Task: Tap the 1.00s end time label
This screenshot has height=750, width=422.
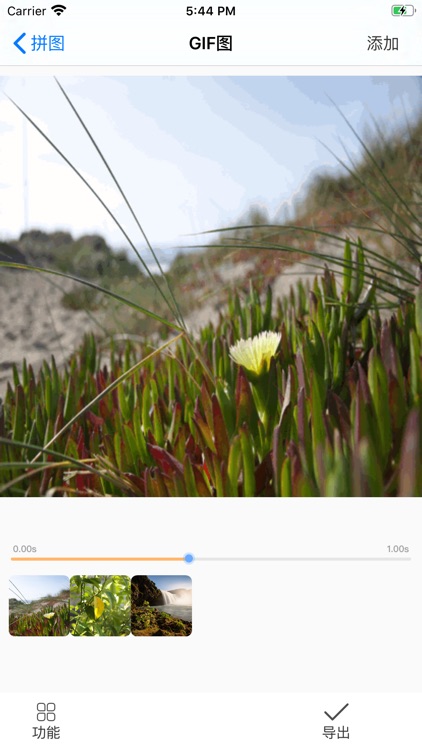Action: (x=398, y=549)
